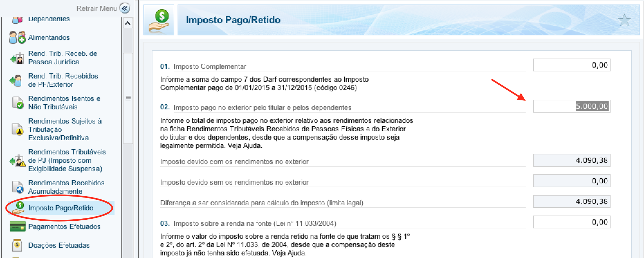644x258 pixels.
Task: Open Rendimentos Recebidos Acumuladamente
Action: tap(66, 187)
